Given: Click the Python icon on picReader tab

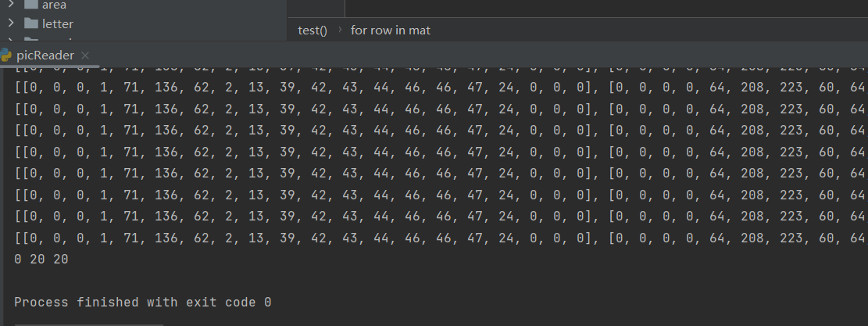Looking at the screenshot, I should pyautogui.click(x=6, y=55).
